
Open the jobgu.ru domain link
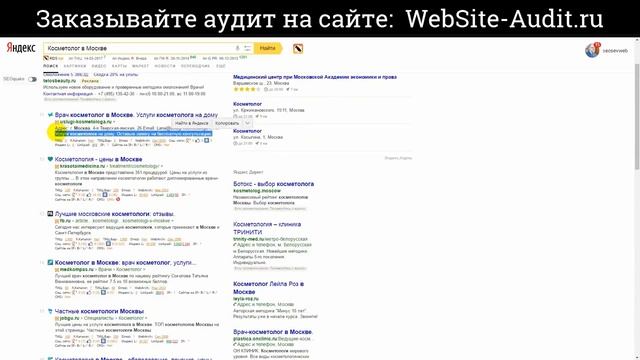pos(69,318)
